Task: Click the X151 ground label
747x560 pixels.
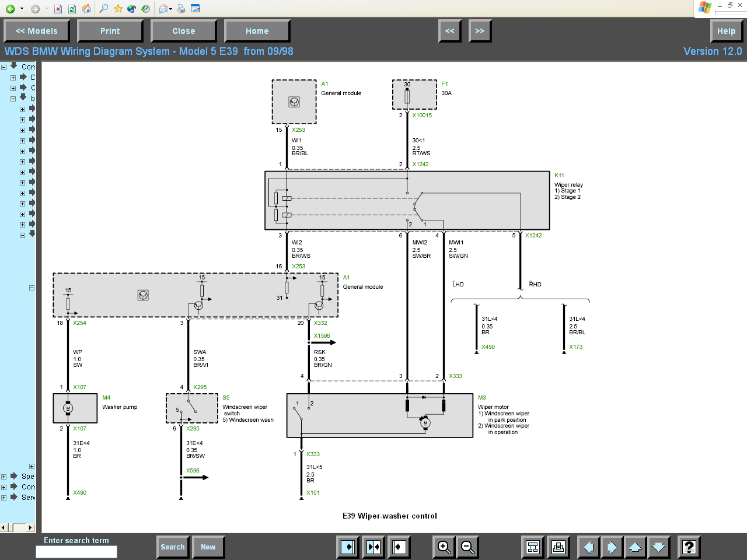Action: (x=313, y=493)
